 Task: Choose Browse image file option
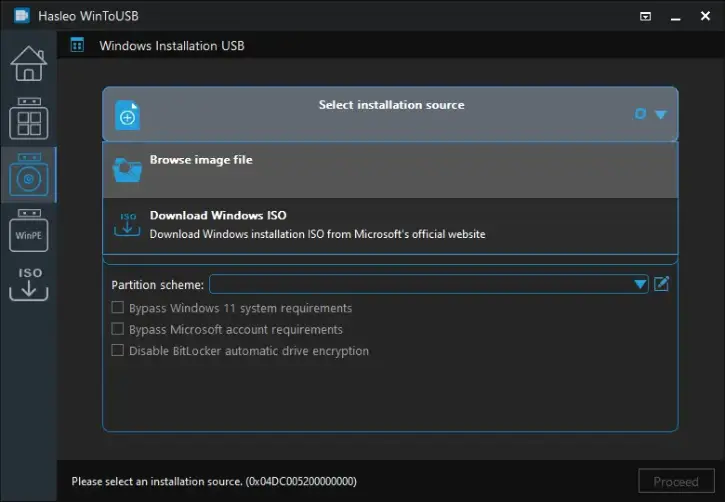[x=390, y=170]
